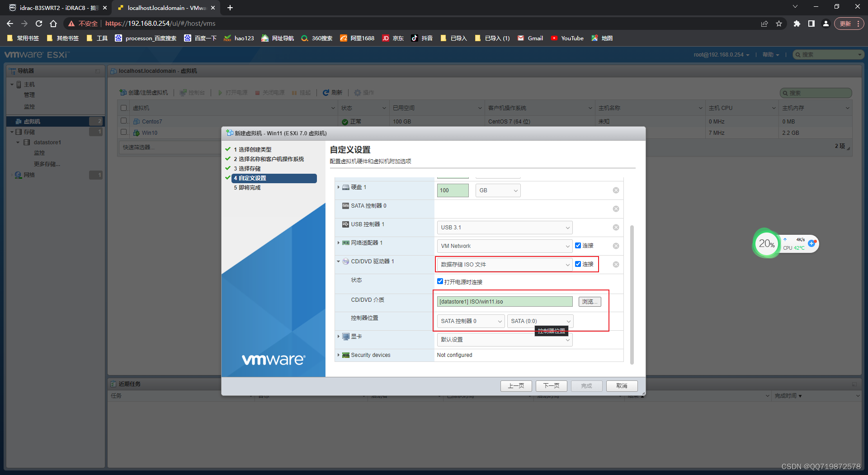Open the GB unit dropdown for 硬盘 1

[x=498, y=190]
